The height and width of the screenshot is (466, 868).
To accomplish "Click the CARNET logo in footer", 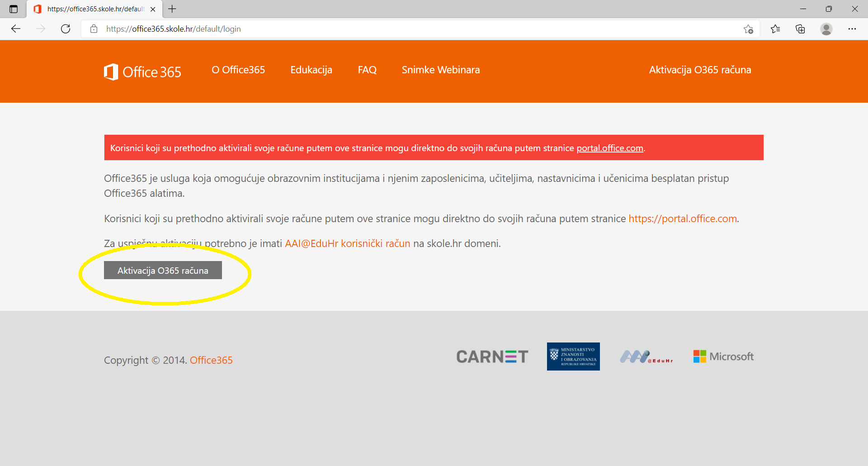I will pos(492,357).
